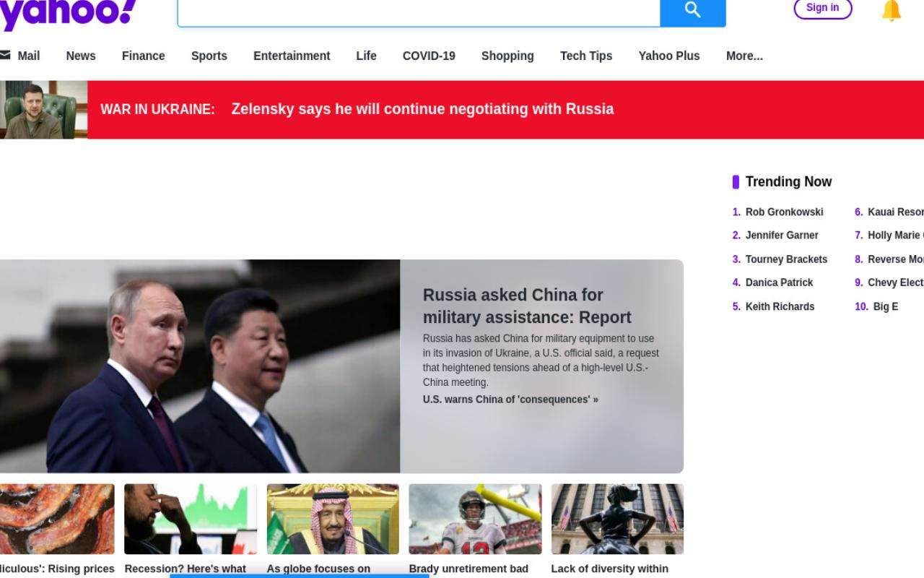924x578 pixels.
Task: Open the Saudi king story thumbnail
Action: [x=333, y=519]
